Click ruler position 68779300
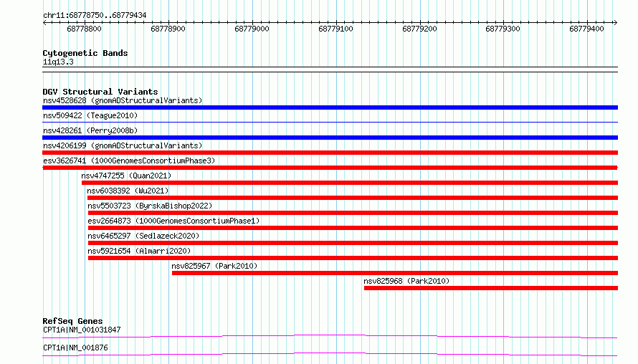The width and height of the screenshot is (638, 364). (503, 29)
